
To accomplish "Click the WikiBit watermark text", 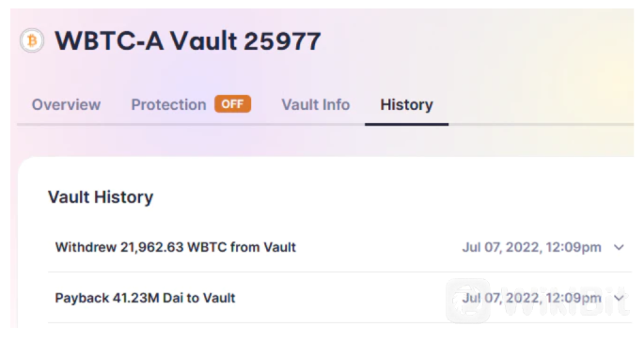I will [565, 301].
